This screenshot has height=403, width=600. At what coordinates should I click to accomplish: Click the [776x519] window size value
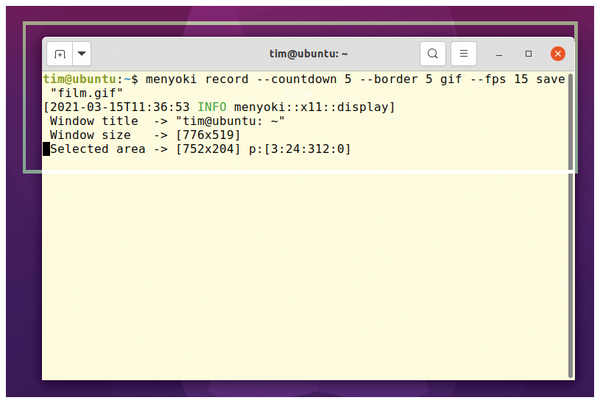click(x=208, y=135)
